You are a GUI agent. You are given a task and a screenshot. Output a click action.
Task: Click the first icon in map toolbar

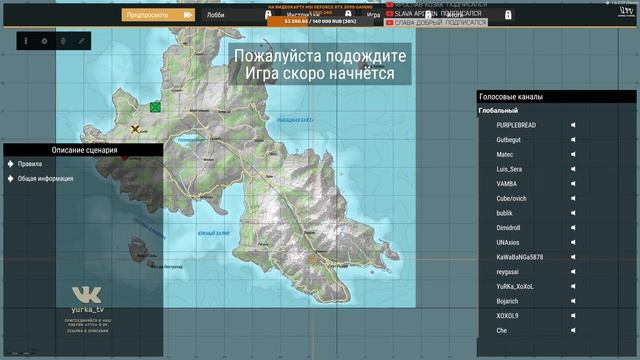tap(26, 41)
